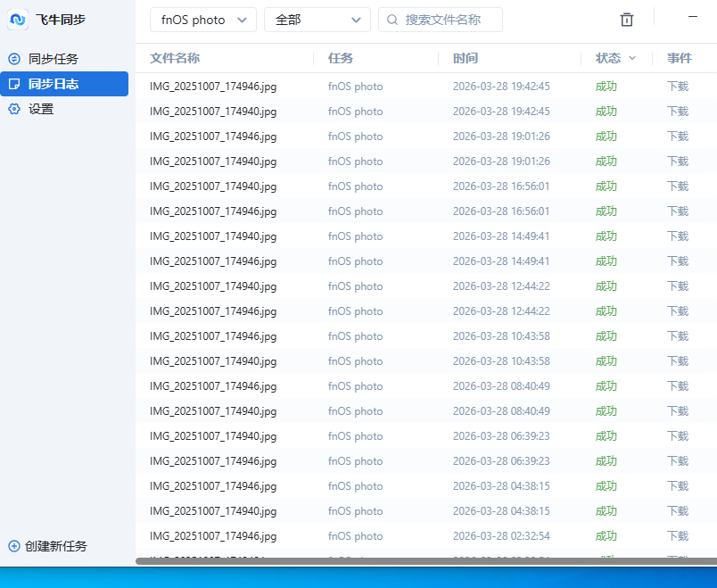The height and width of the screenshot is (588, 717).
Task: Click fnOS photo task for 174940.jpg at 12:44:22
Action: [355, 286]
